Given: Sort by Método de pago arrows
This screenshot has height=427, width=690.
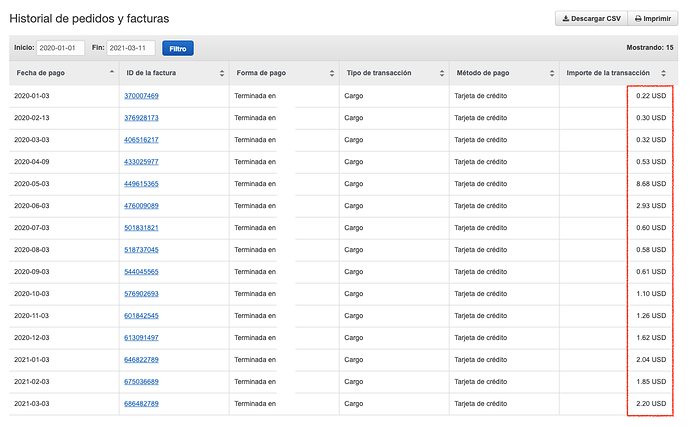Looking at the screenshot, I should pos(552,74).
